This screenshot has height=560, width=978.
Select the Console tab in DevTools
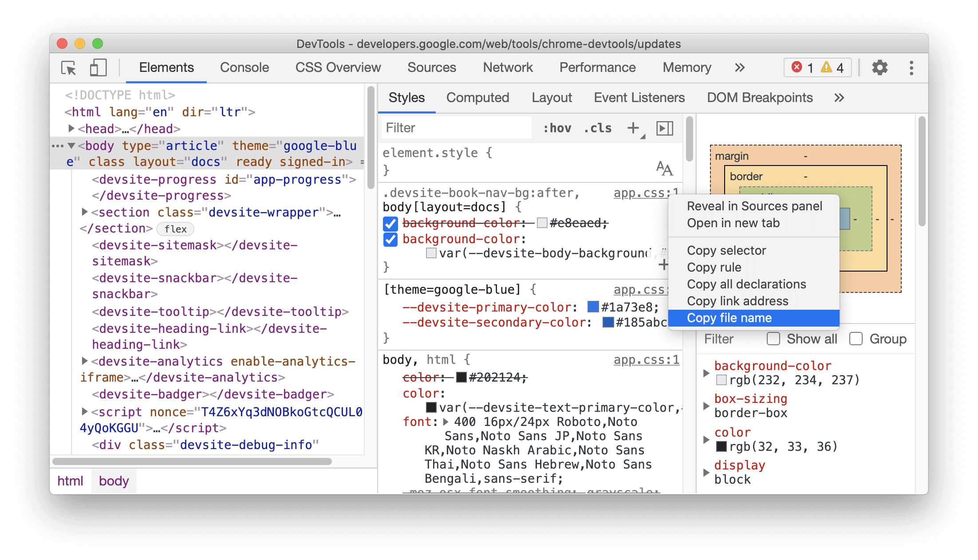pos(243,68)
